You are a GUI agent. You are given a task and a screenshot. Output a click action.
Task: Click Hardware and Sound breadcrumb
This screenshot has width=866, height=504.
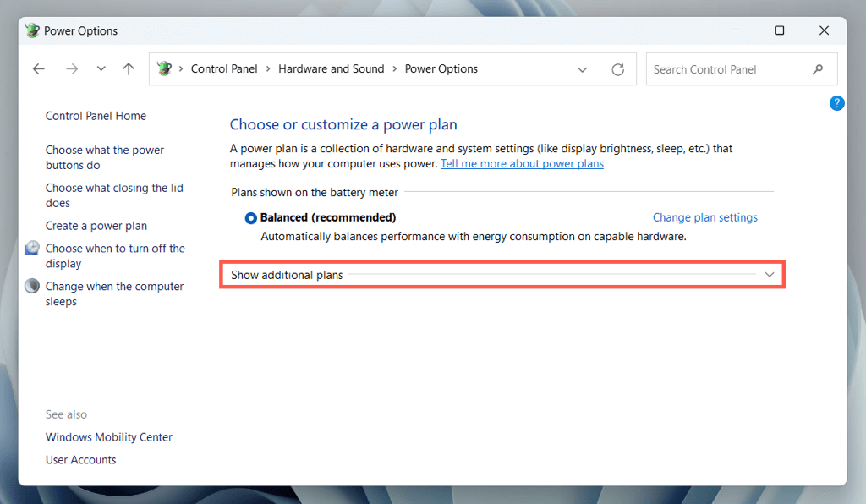tap(331, 69)
